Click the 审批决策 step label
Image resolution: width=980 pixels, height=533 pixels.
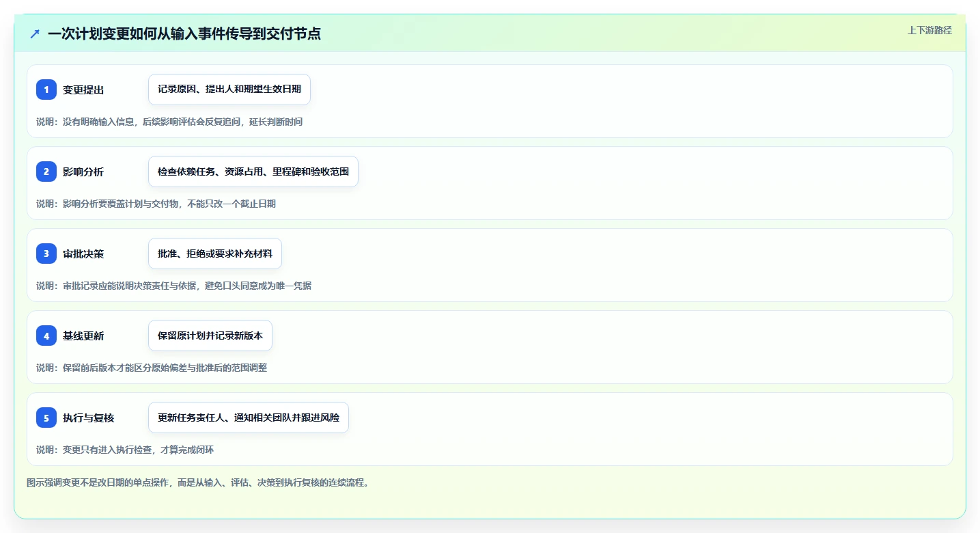tap(83, 254)
